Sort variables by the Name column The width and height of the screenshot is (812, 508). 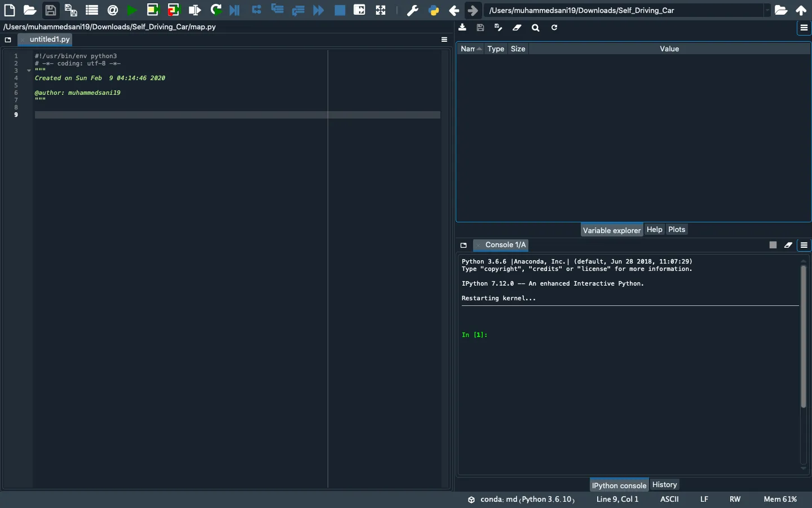pos(471,49)
